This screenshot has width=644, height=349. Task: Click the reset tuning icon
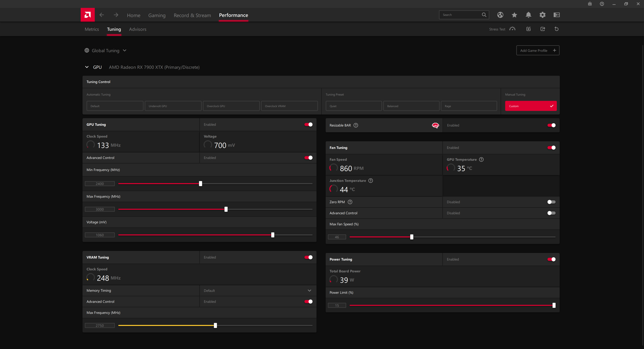[x=556, y=29]
